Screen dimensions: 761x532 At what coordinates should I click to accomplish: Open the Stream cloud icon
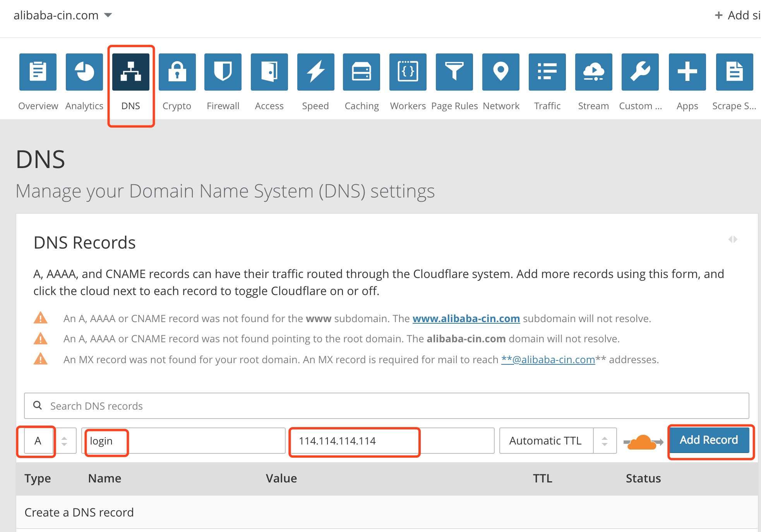(593, 72)
